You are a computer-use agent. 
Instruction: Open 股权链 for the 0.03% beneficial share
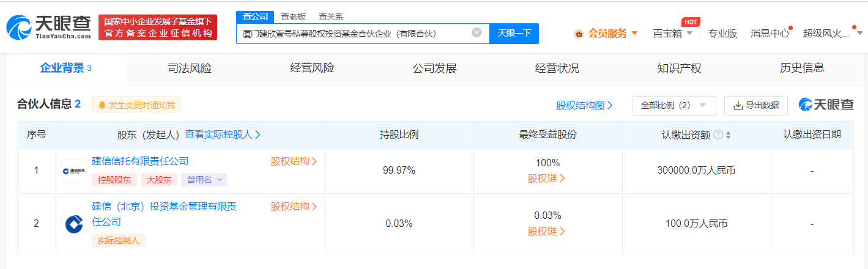[x=547, y=232]
